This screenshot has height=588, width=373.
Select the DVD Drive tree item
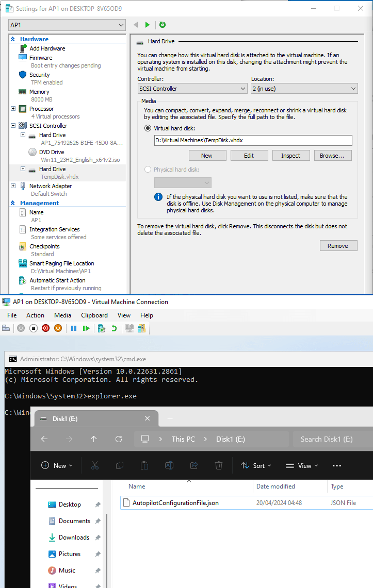click(52, 152)
